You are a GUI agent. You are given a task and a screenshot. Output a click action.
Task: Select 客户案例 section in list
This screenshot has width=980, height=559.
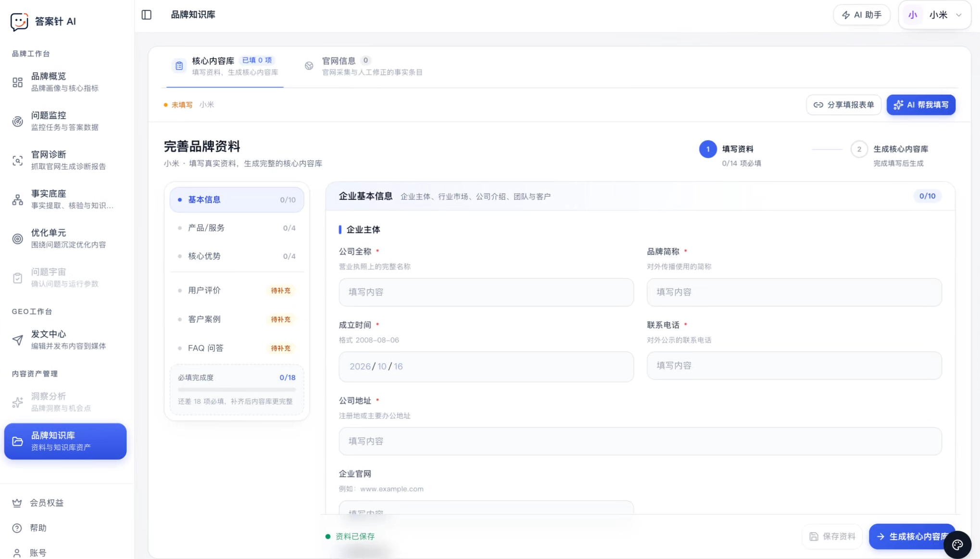point(237,319)
